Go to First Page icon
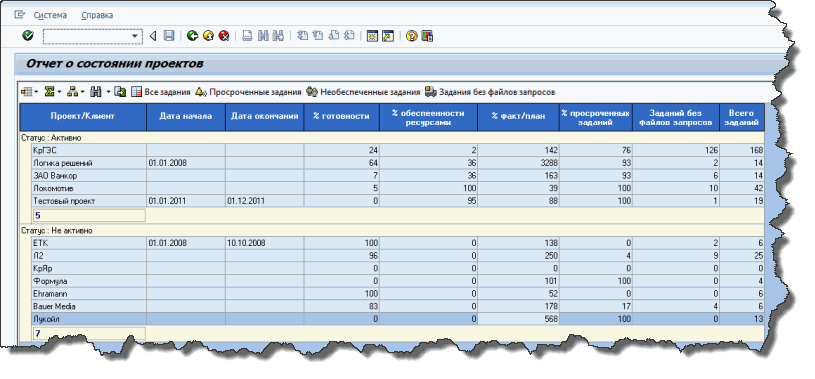Viewport: 815px width, 379px height. 302,36
